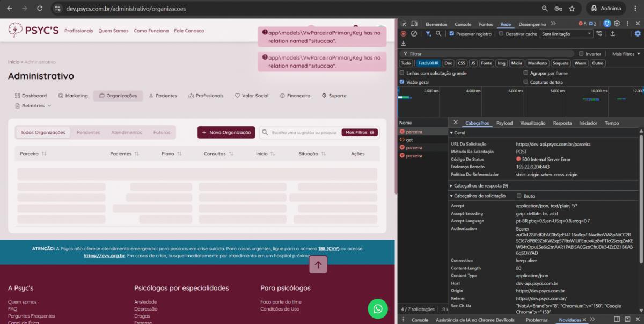Enable Desativar cache checkbox

pos(501,34)
